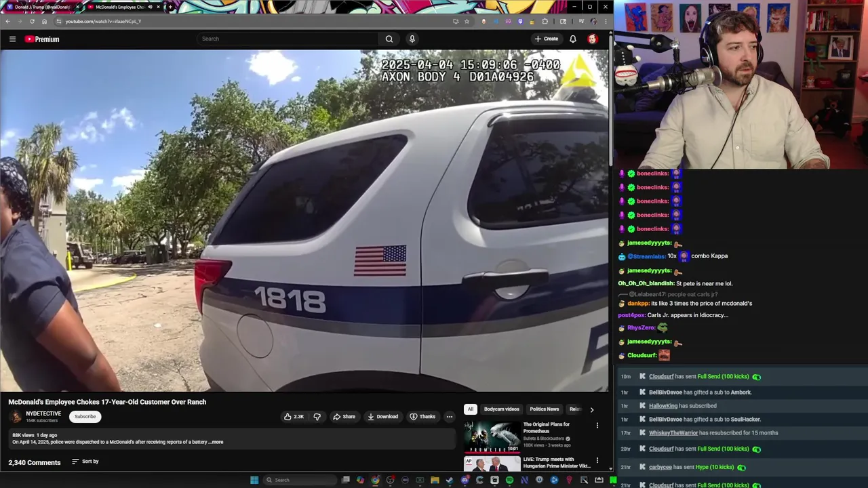868x488 pixels.
Task: Open File Explorer folder in the taskbar
Action: pos(435,480)
